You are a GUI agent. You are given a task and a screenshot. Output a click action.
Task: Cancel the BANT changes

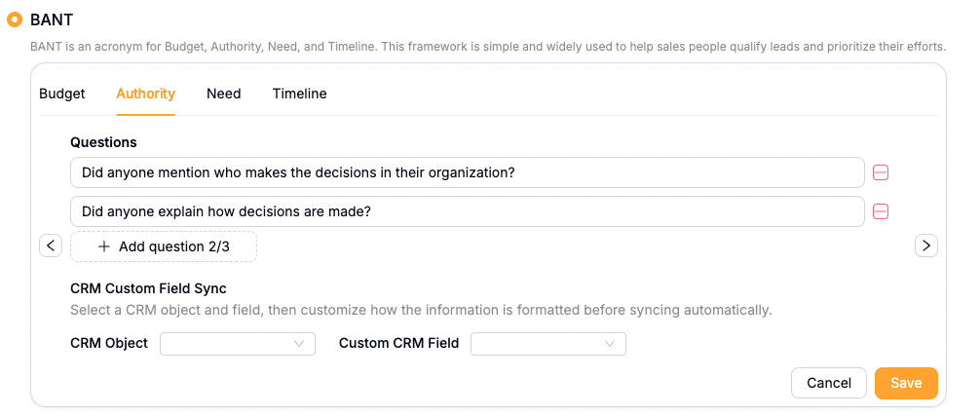click(x=829, y=383)
